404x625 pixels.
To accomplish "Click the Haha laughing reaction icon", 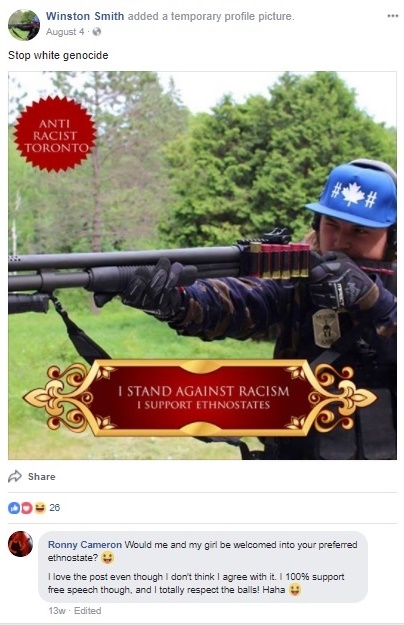I will (x=40, y=507).
